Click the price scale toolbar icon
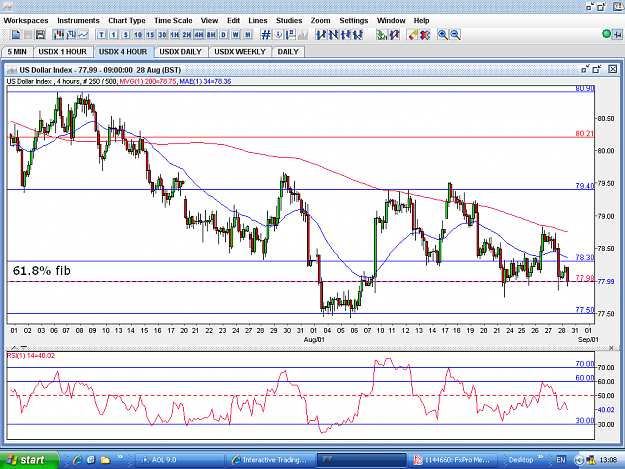This screenshot has height=469, width=625. (291, 35)
